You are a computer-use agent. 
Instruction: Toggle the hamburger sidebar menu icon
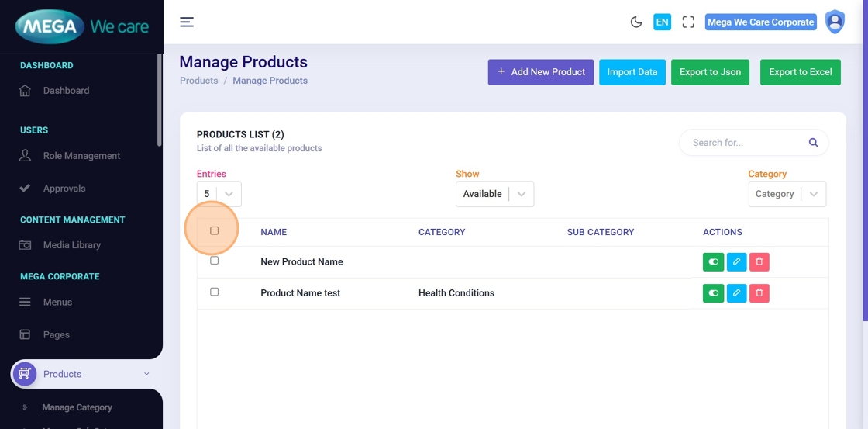[x=187, y=22]
